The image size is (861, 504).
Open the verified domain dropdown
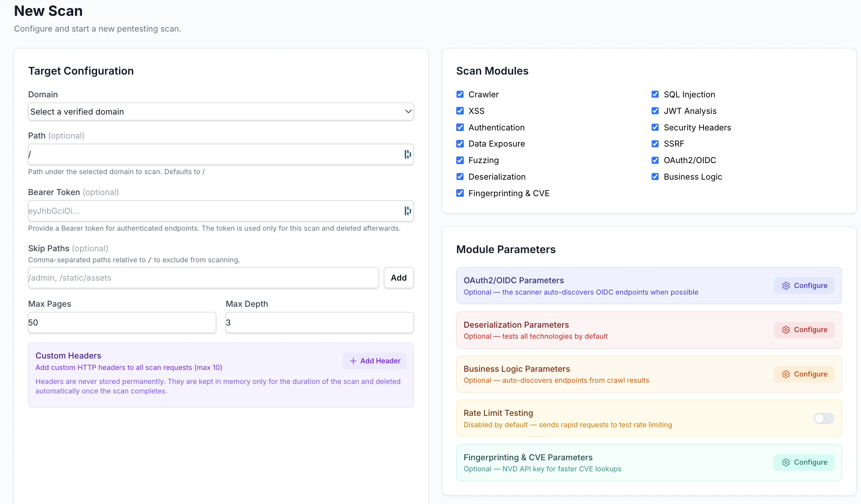coord(221,112)
